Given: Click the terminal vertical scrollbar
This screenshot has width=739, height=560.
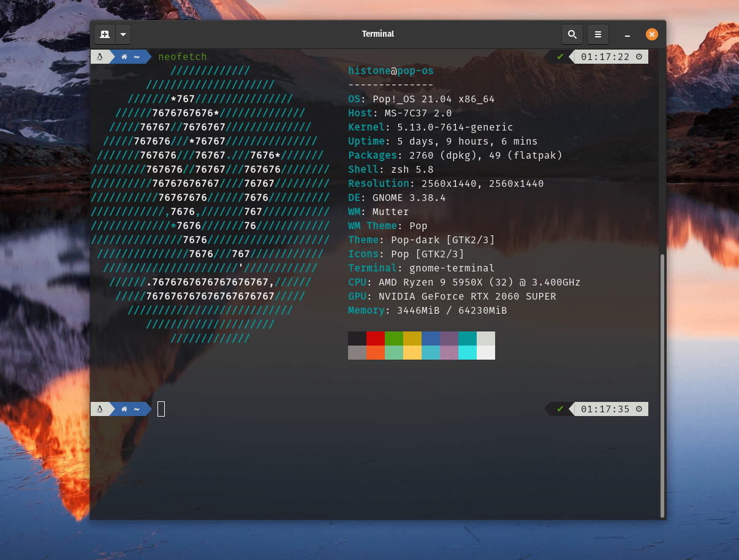Looking at the screenshot, I should click(x=662, y=385).
